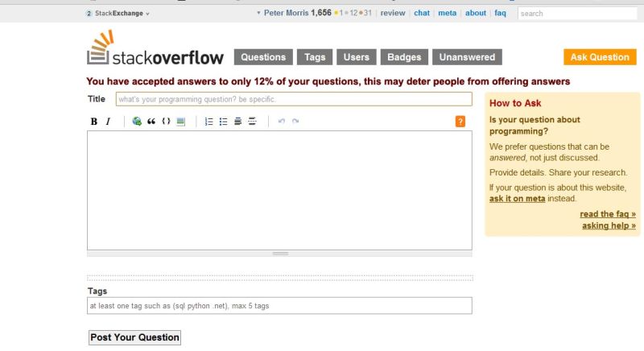Open the Unanswered tab

coord(467,57)
